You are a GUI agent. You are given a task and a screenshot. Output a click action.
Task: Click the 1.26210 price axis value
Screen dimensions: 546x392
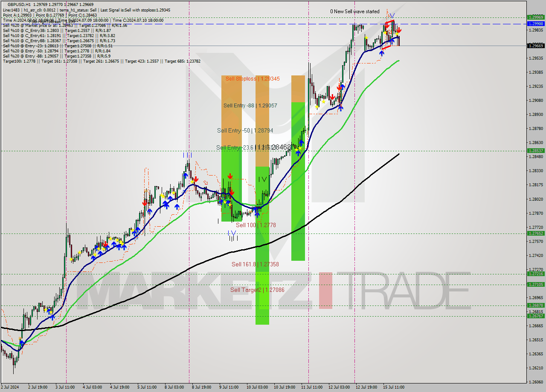click(536, 368)
